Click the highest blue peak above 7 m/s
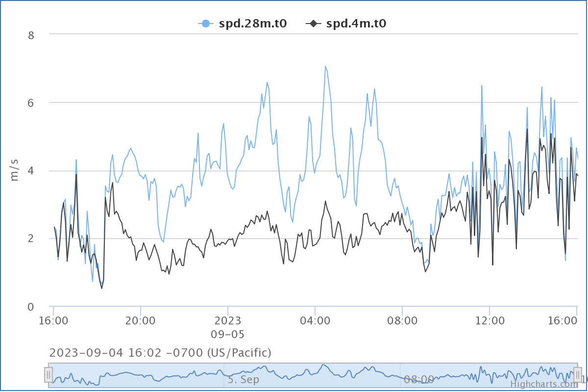The width and height of the screenshot is (588, 392). [325, 67]
